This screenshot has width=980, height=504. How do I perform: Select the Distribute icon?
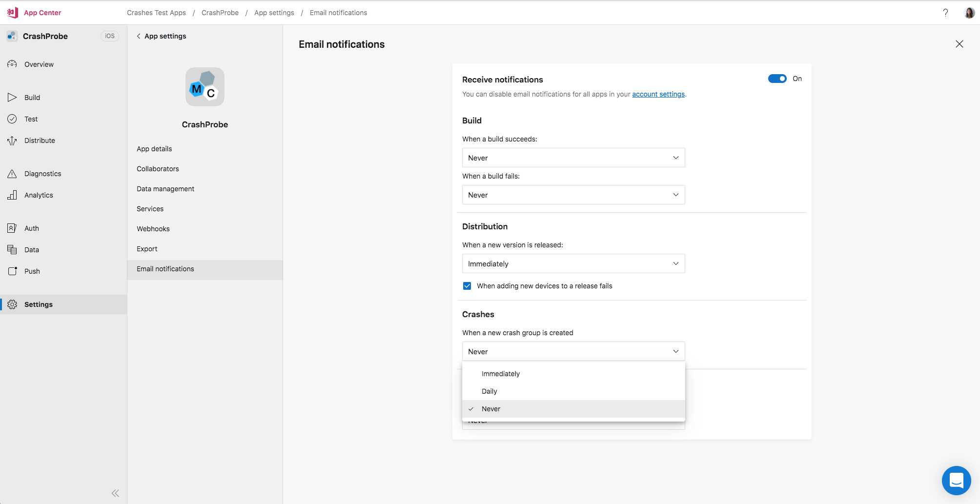[12, 140]
